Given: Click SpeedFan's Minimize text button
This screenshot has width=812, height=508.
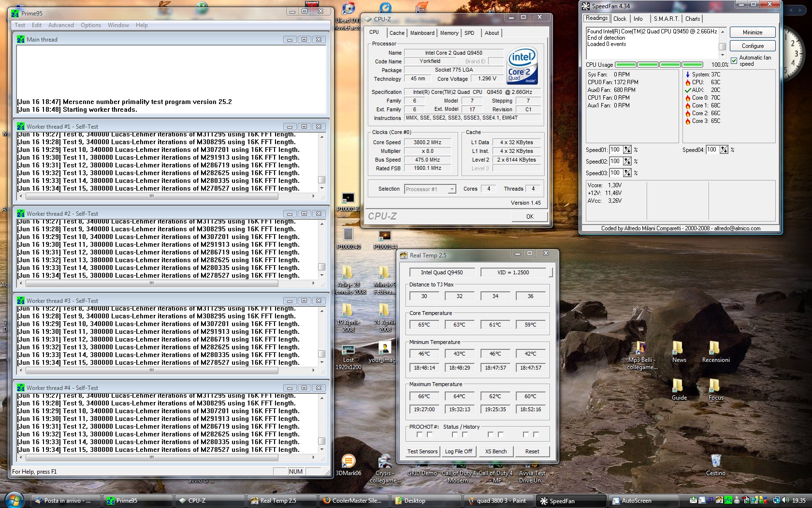Looking at the screenshot, I should (x=753, y=32).
